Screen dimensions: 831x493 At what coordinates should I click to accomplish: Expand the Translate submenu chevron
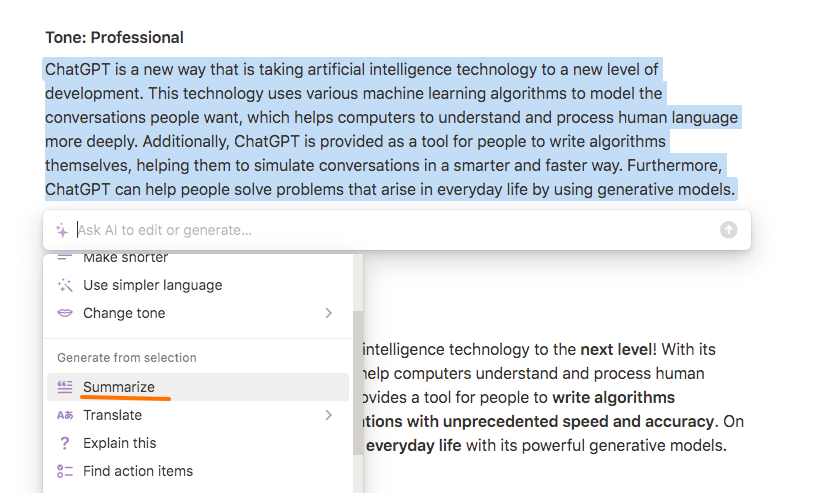click(x=329, y=415)
